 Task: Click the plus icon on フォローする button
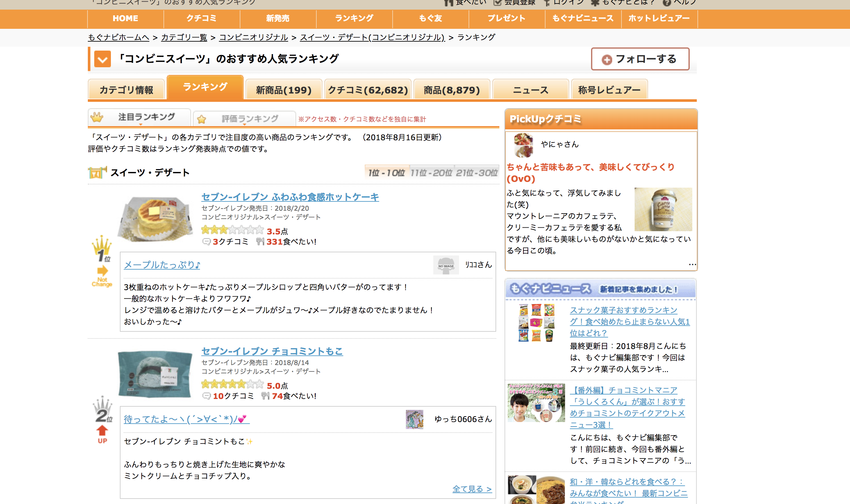click(607, 60)
